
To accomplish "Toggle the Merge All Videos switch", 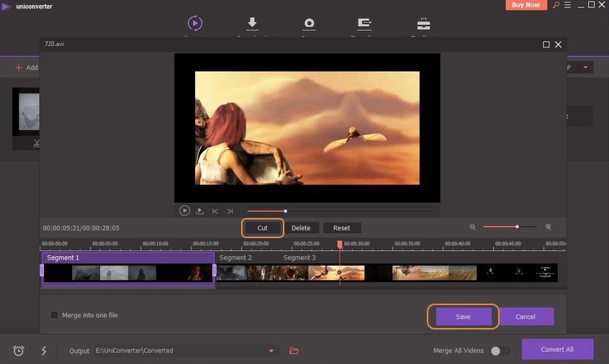I will (500, 350).
